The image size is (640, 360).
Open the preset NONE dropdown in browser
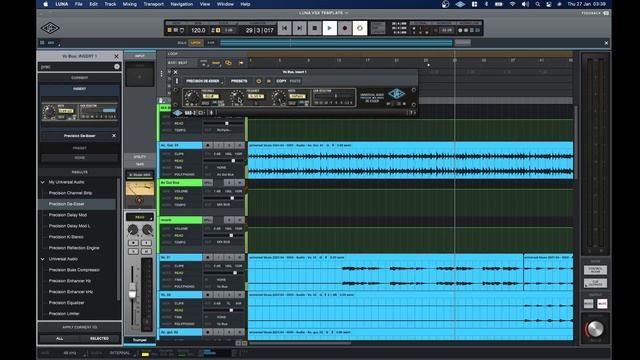click(80, 158)
